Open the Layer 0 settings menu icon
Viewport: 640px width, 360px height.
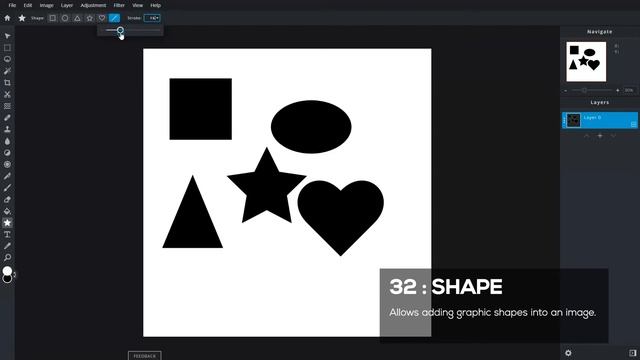pyautogui.click(x=633, y=124)
